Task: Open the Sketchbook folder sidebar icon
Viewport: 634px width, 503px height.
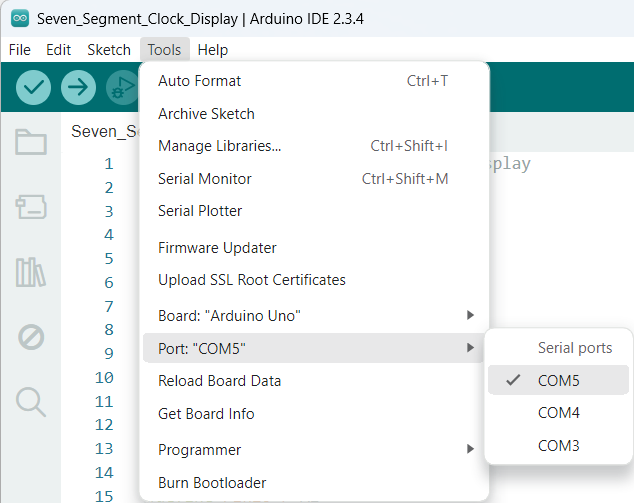Action: pos(31,142)
